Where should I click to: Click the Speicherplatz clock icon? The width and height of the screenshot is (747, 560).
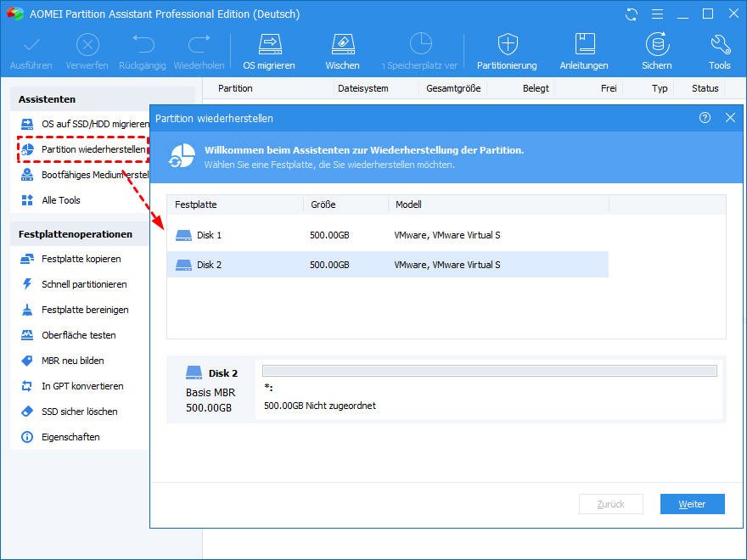[421, 44]
